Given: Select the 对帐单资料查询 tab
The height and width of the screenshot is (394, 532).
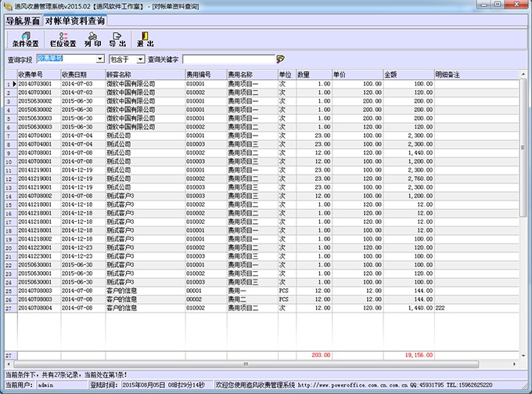Looking at the screenshot, I should click(x=74, y=21).
